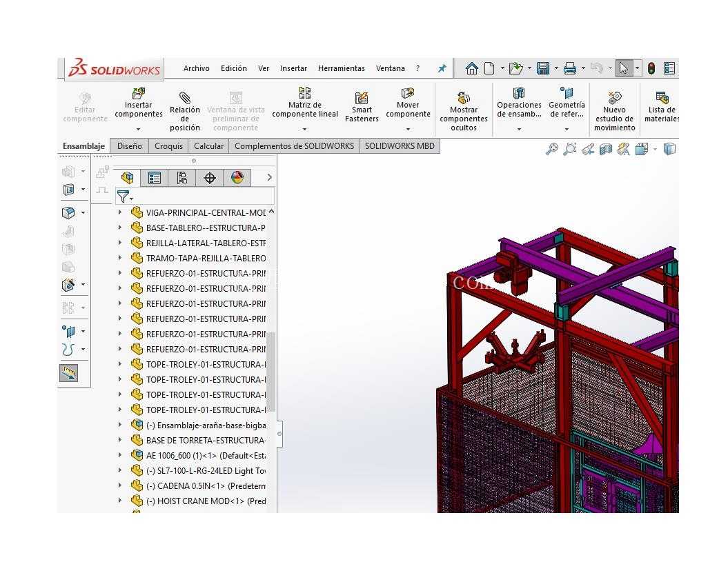This screenshot has height=562, width=728.
Task: Open the Edición menu
Action: point(233,68)
